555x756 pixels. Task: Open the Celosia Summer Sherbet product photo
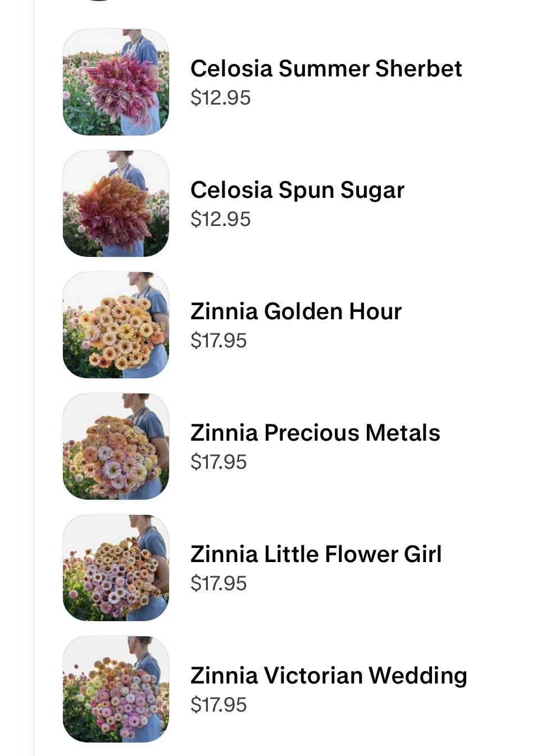pyautogui.click(x=116, y=82)
